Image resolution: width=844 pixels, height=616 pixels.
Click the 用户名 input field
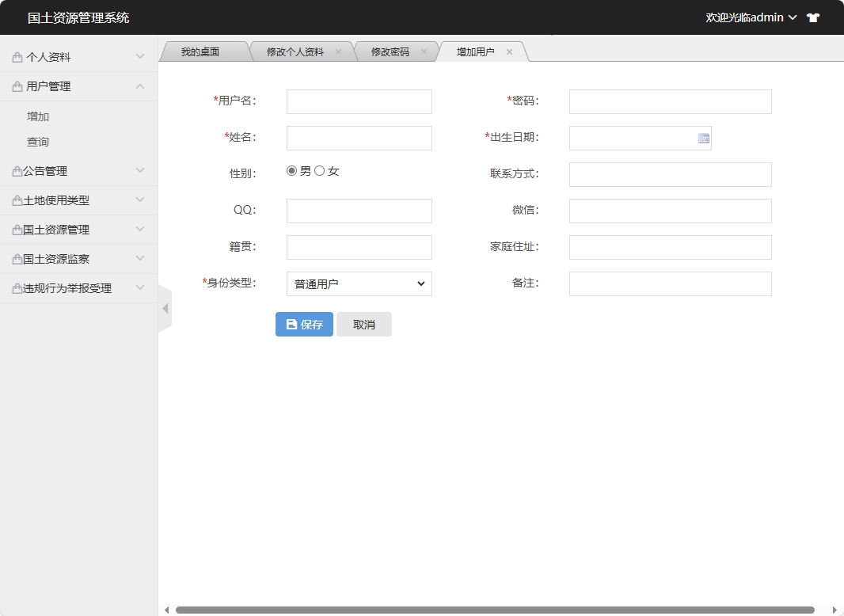point(359,101)
